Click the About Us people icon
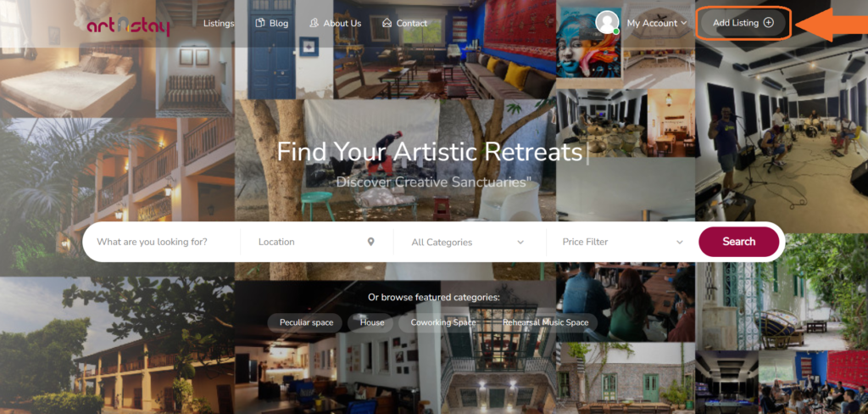 point(314,23)
